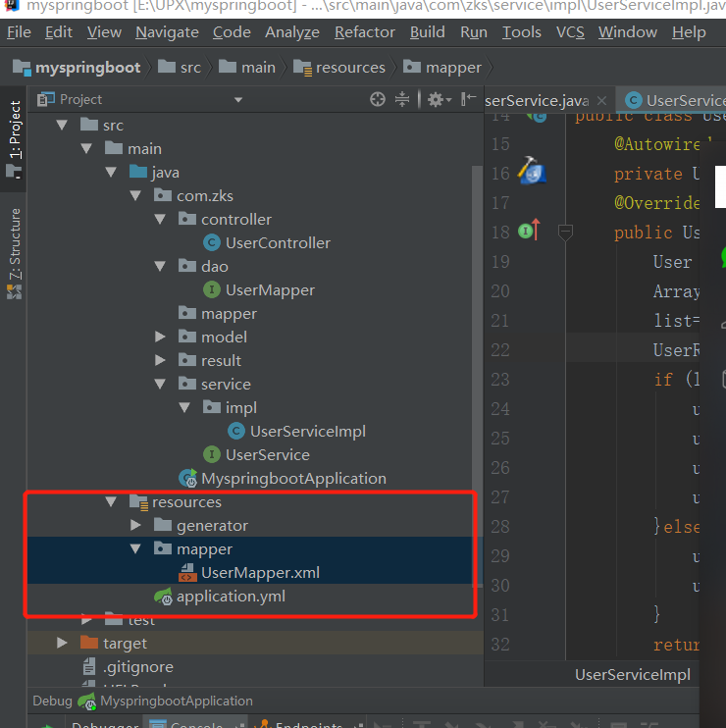Click UserServiceImpl in editor breadcrumb bar
726x728 pixels.
coord(632,675)
